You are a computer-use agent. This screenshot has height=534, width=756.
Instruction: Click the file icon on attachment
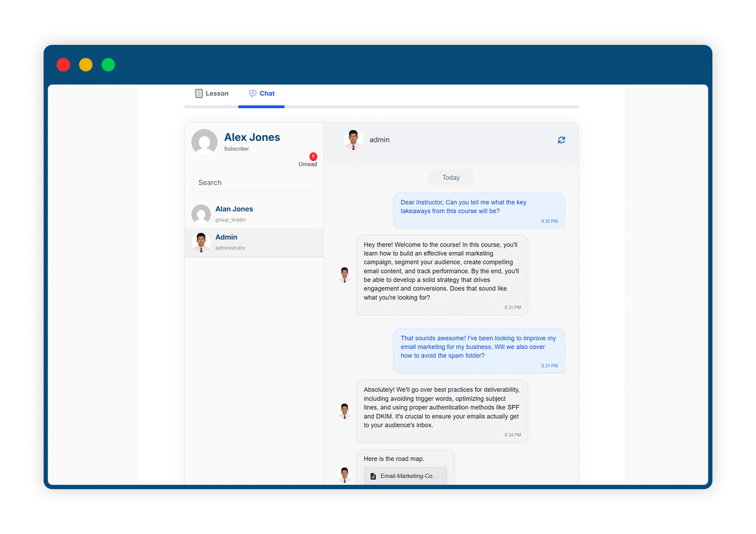pyautogui.click(x=373, y=476)
